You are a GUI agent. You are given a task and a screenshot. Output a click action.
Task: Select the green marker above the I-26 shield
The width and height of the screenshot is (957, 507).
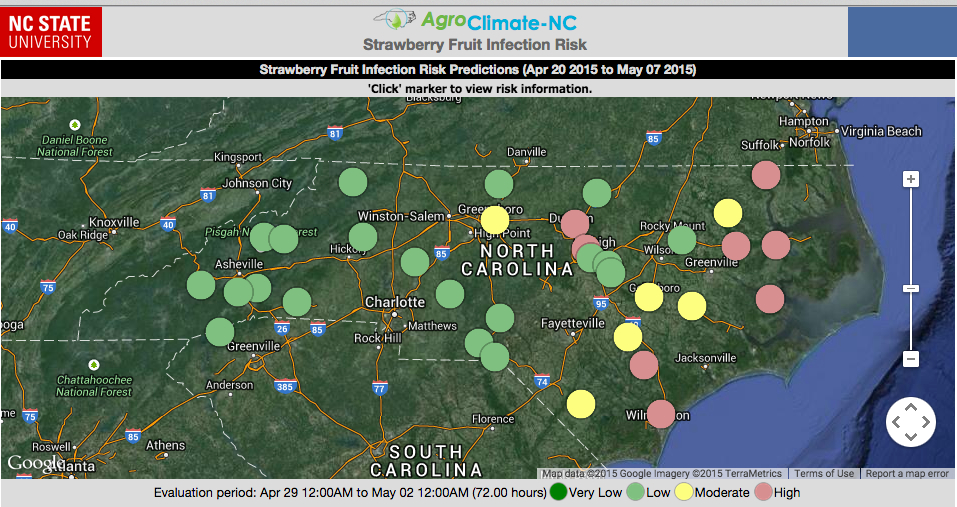[x=297, y=302]
